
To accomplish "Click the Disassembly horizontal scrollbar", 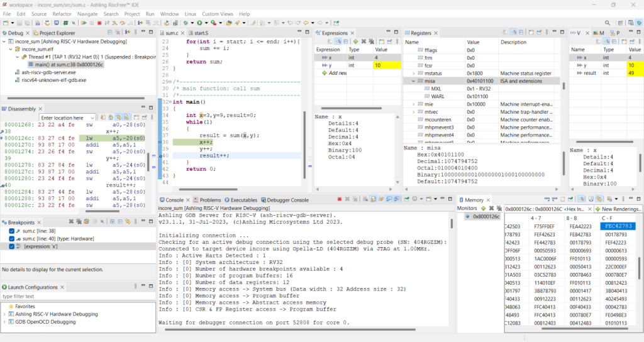I will tap(103, 211).
